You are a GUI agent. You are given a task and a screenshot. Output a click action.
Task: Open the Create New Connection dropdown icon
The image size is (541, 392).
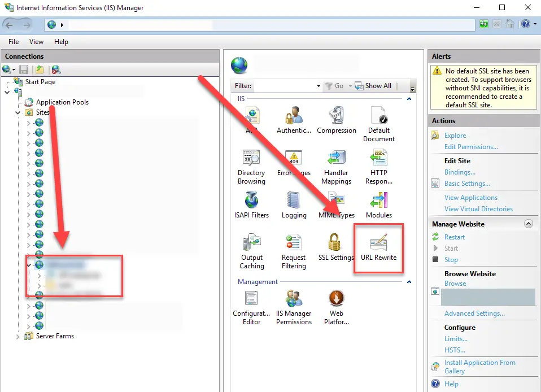pos(8,69)
